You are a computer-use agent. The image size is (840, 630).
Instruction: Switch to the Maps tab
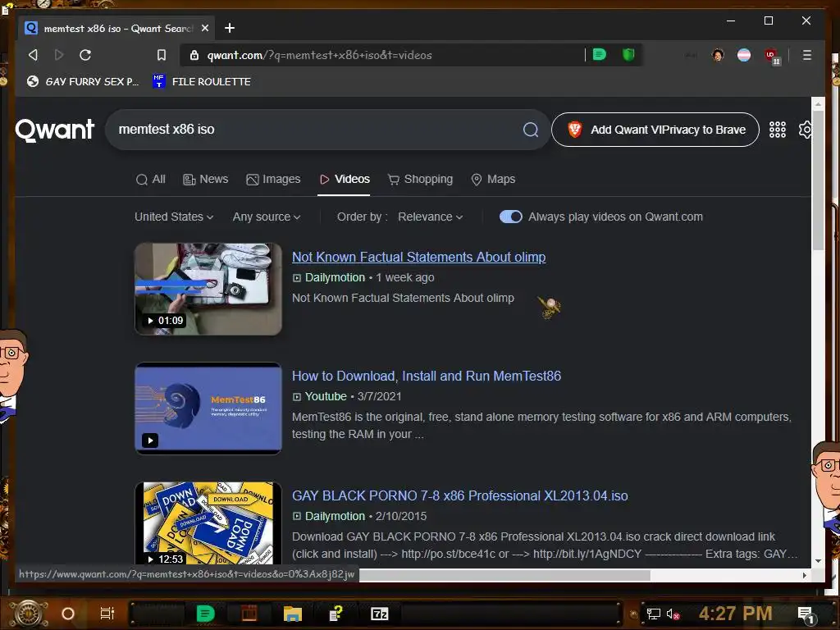pyautogui.click(x=493, y=179)
